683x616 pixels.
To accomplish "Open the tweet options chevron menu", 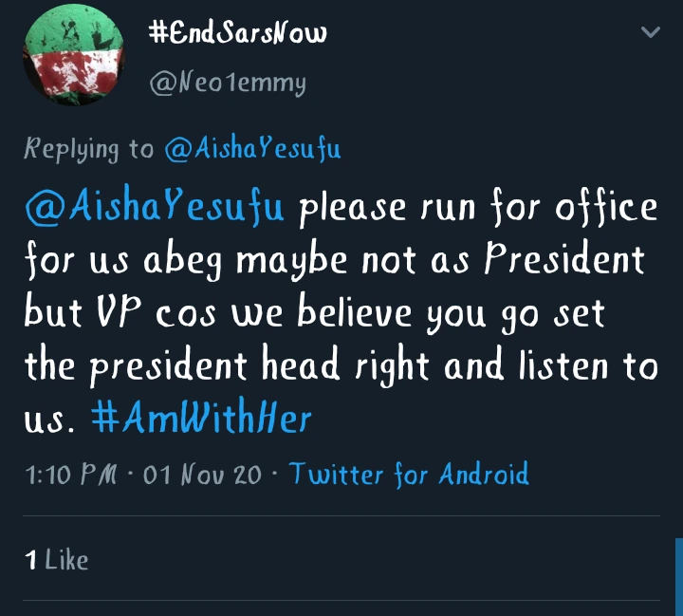I will [651, 33].
